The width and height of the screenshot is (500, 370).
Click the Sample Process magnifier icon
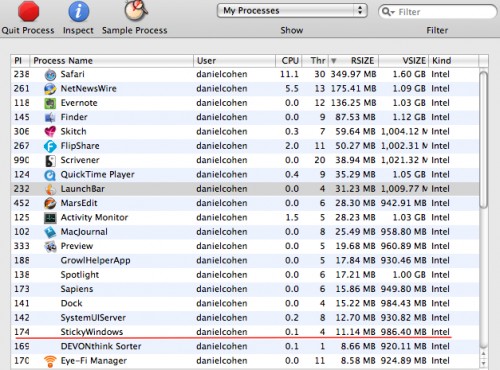coord(136,10)
